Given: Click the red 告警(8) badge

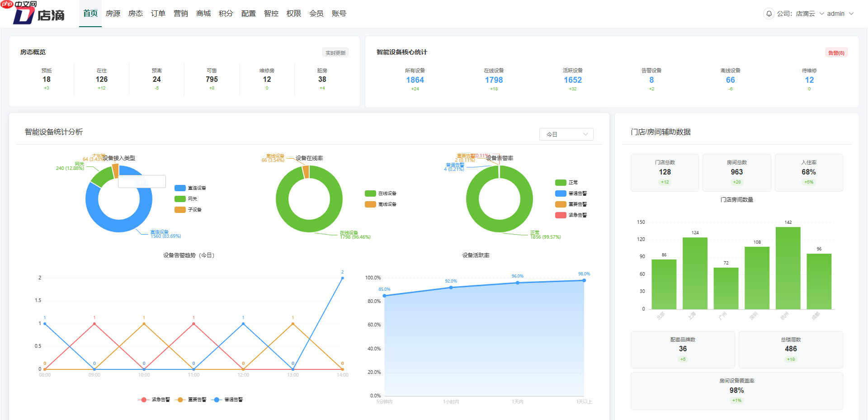Looking at the screenshot, I should point(836,53).
